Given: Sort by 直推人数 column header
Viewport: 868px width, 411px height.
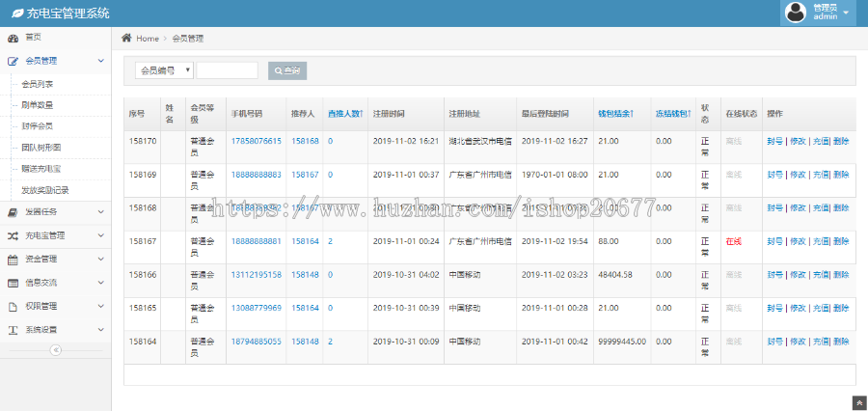Looking at the screenshot, I should click(x=345, y=114).
